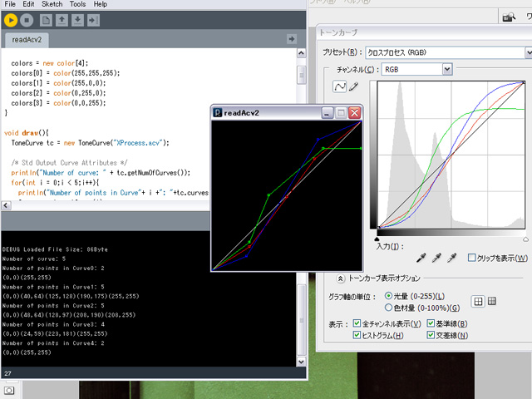Toggle the baseline checkbox
532x399 pixels.
pos(431,323)
